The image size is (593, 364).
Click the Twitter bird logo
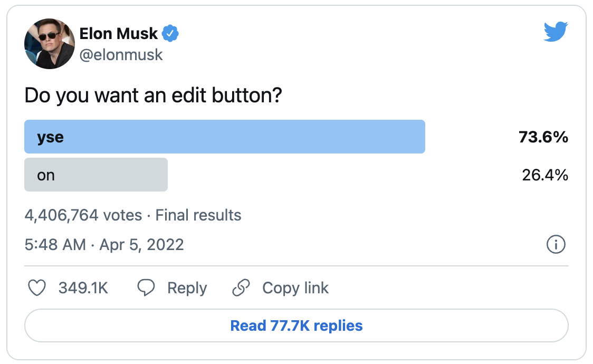coord(555,32)
